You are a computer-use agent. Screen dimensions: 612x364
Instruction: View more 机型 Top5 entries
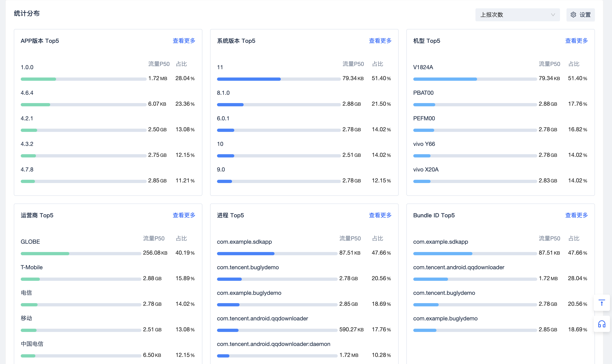[576, 41]
